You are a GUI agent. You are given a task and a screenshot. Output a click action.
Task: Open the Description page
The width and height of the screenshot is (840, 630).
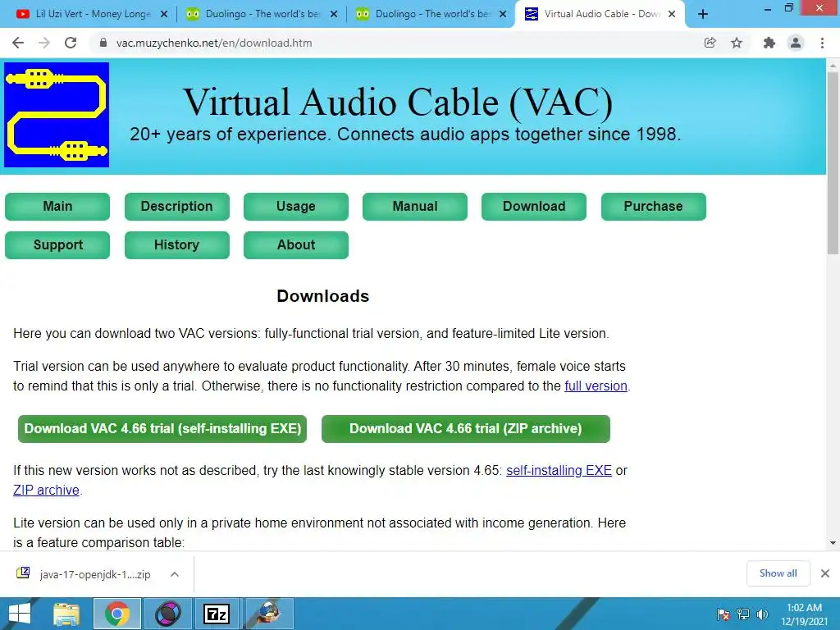(177, 206)
